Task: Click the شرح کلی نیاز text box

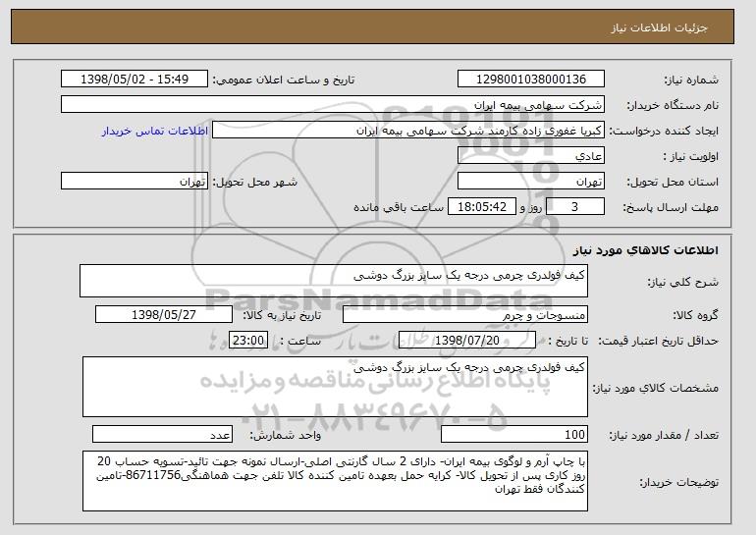Action: pyautogui.click(x=334, y=281)
